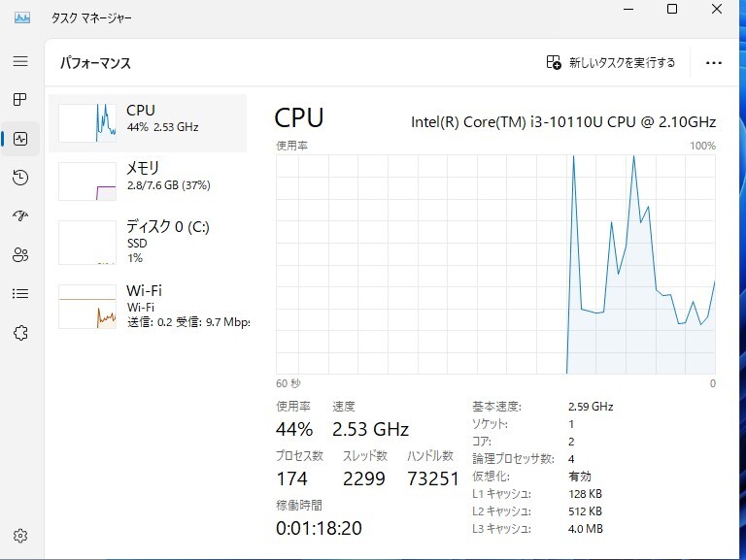Switch to the Users page icon

tap(20, 255)
